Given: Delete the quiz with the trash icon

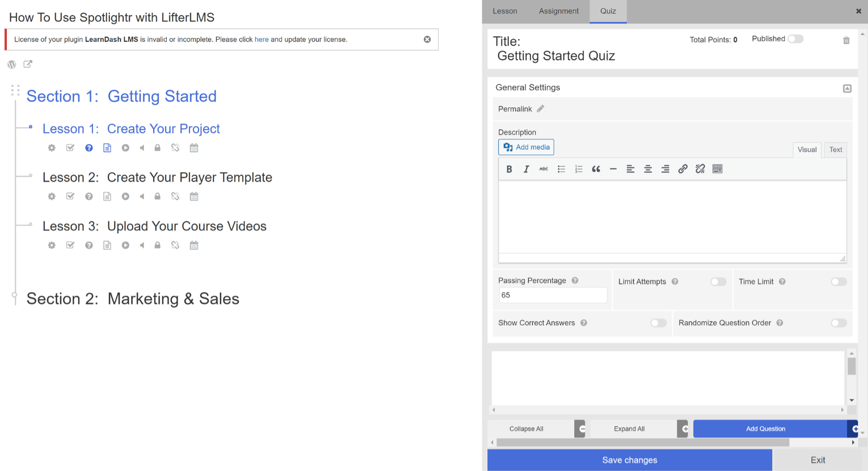Looking at the screenshot, I should coord(846,40).
